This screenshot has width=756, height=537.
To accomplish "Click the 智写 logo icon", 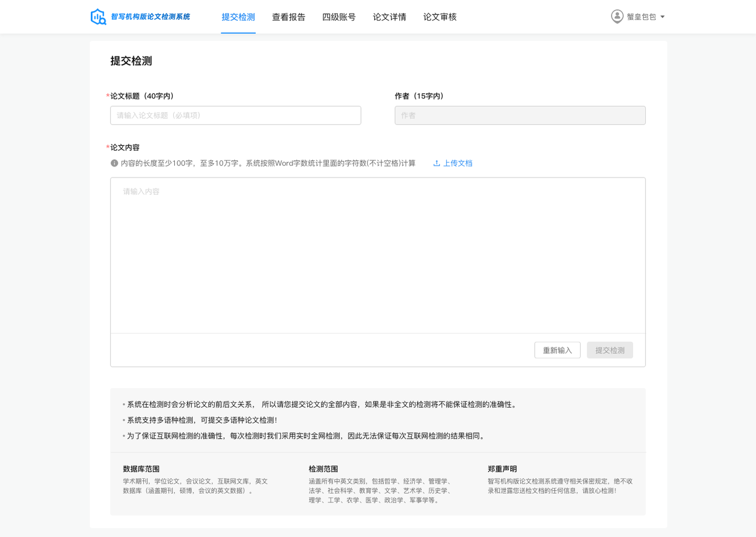I will [98, 17].
